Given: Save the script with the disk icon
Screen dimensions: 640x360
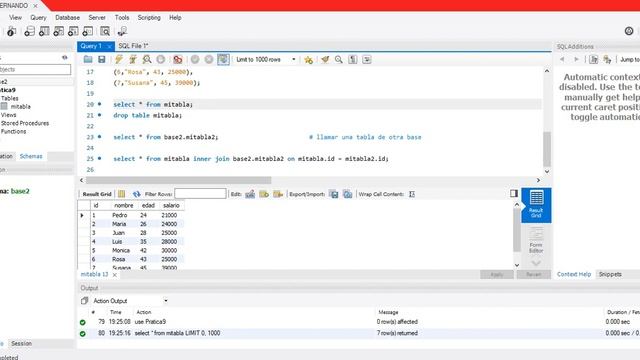Looking at the screenshot, I should 102,60.
